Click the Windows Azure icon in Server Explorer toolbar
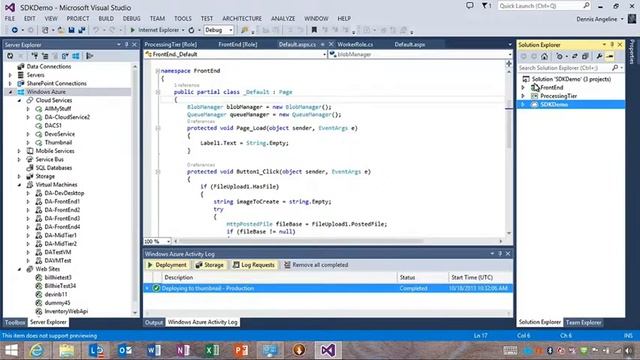 tap(76, 56)
